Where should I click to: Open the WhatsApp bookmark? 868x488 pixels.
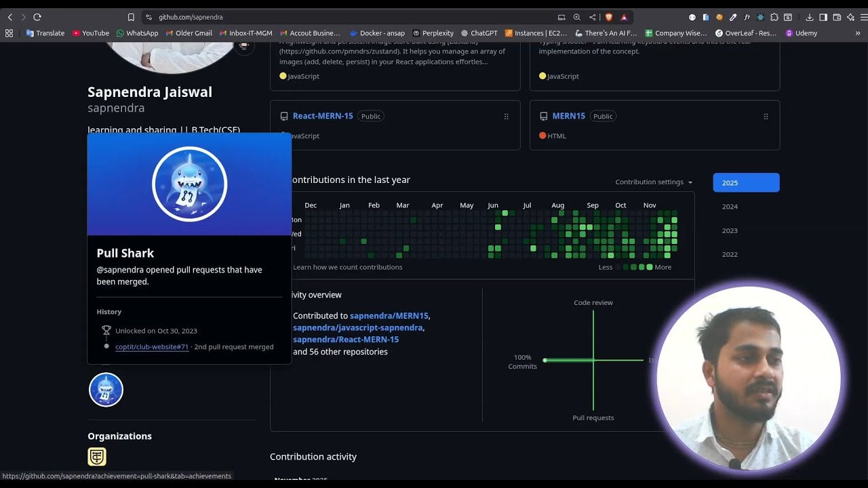[137, 33]
